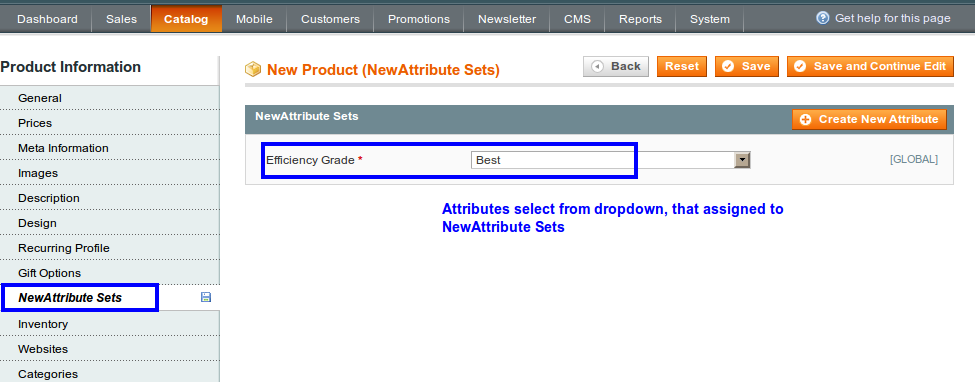This screenshot has width=975, height=382.
Task: Select the Efficiency Grade field showing Best
Action: [610, 160]
